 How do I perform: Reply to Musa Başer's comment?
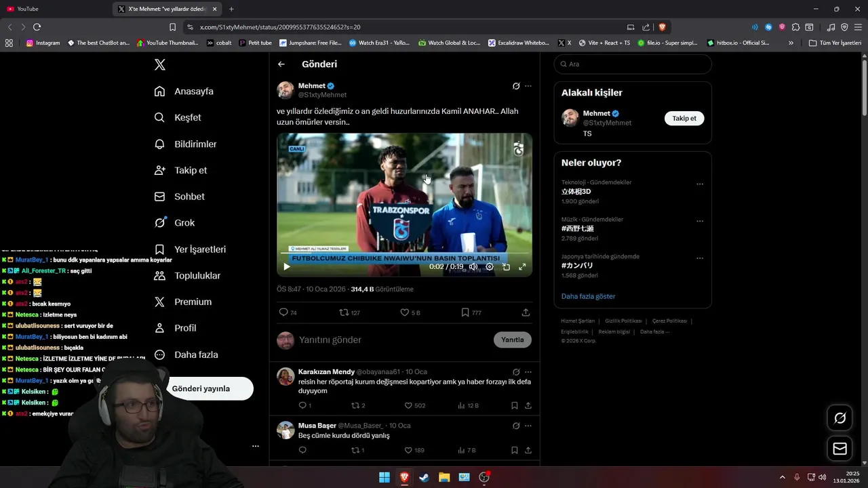click(x=302, y=450)
